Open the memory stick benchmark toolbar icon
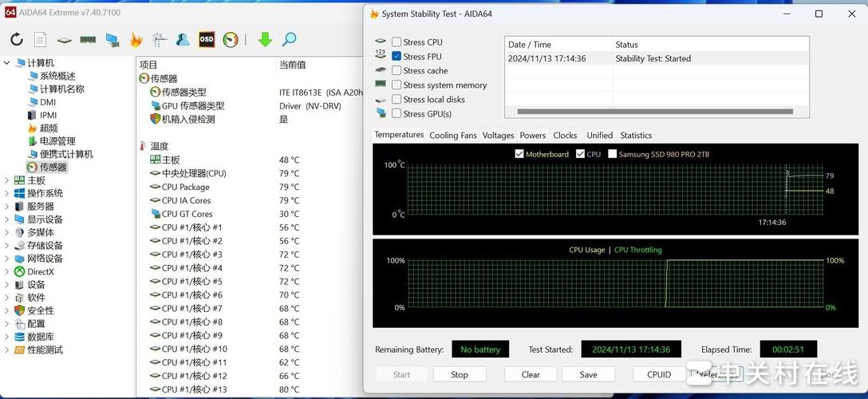Screen dimensions: 868x399 click(88, 39)
